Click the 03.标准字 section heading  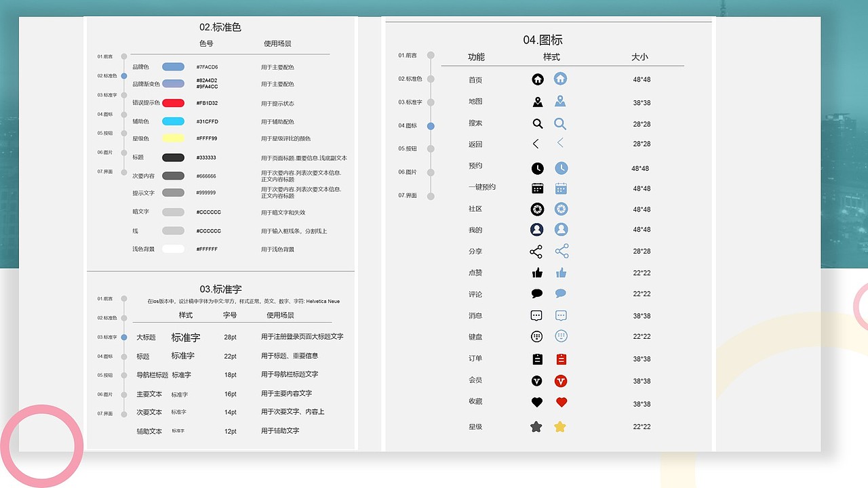(220, 289)
